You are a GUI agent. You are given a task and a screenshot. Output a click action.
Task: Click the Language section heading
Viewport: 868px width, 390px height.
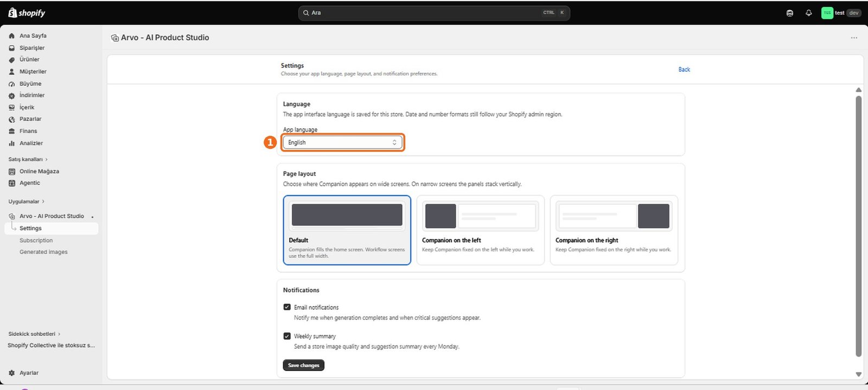click(x=297, y=104)
